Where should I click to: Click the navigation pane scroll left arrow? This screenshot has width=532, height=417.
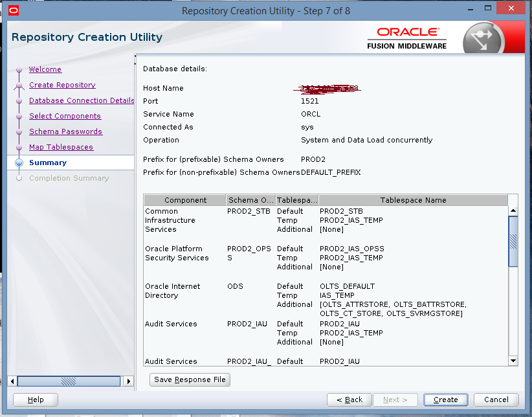12,381
